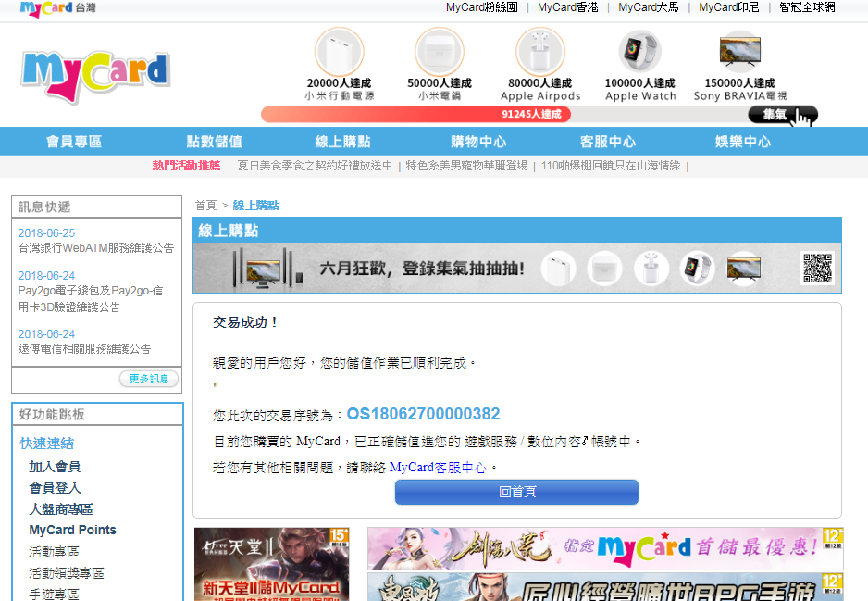Click the 加入會員 quick link

pos(55,467)
